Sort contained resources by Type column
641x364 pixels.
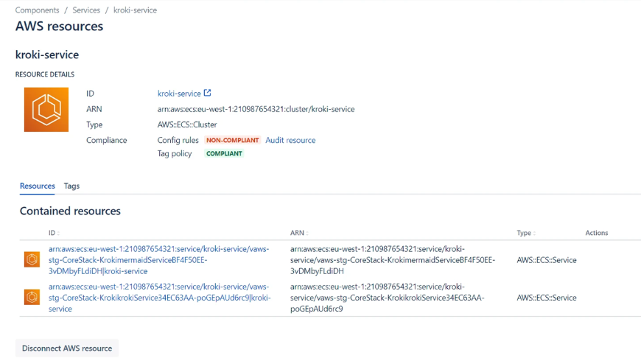(526, 233)
